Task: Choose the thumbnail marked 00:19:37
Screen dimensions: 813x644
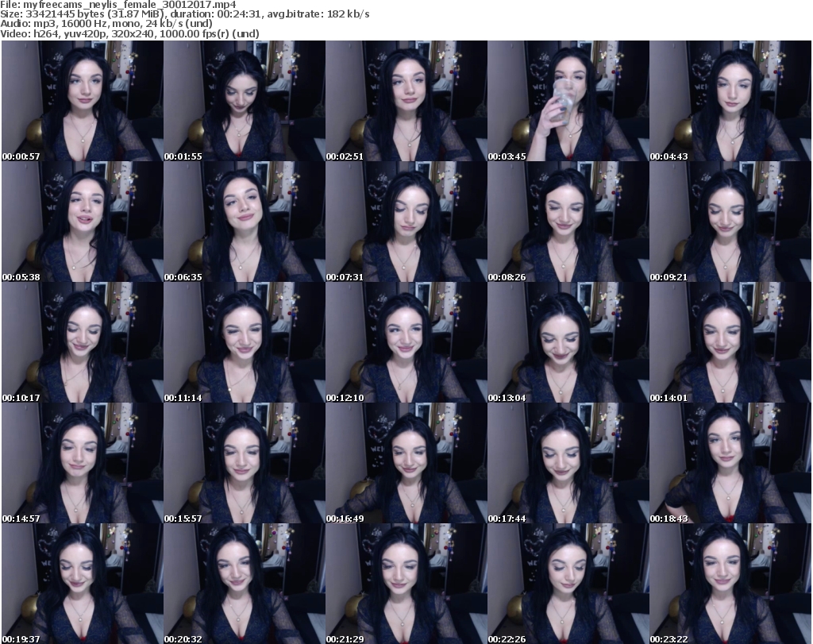Action: [x=83, y=584]
